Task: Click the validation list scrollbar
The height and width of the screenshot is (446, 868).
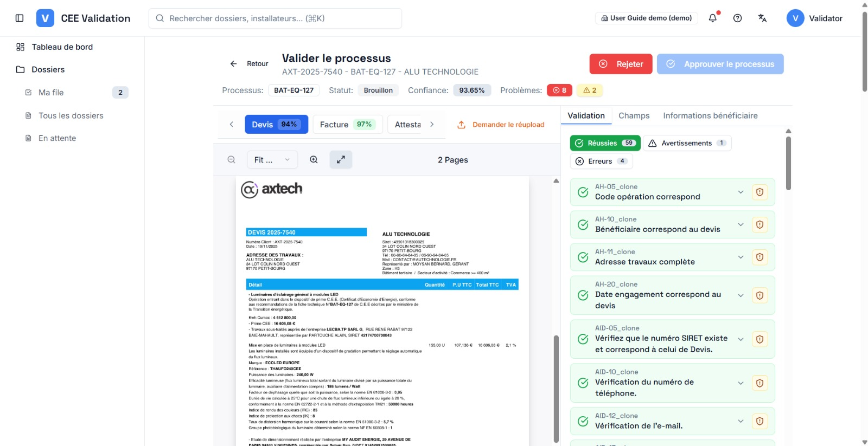Action: pos(788,163)
